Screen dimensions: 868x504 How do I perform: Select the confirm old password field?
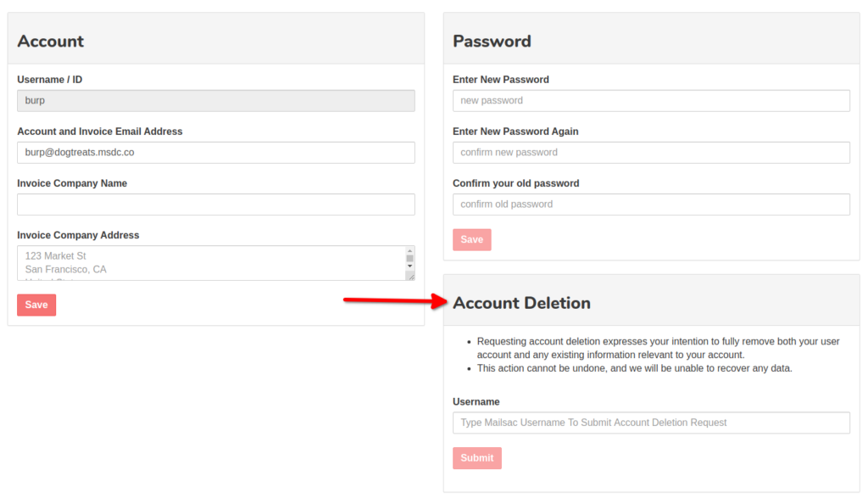pyautogui.click(x=651, y=204)
